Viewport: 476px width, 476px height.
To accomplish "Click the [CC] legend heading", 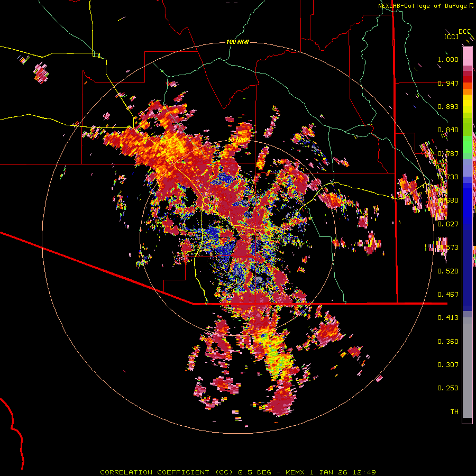I will click(451, 36).
